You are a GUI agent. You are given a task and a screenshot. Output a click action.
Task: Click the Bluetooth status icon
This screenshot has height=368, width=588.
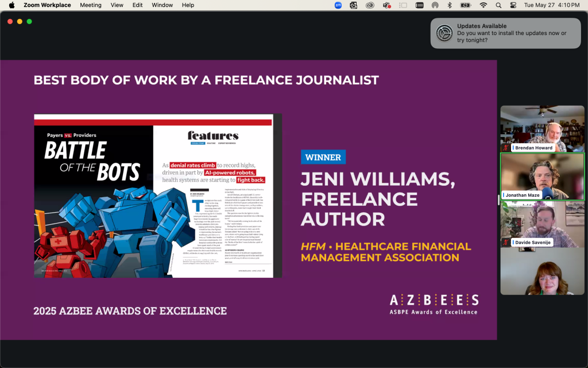pos(450,5)
